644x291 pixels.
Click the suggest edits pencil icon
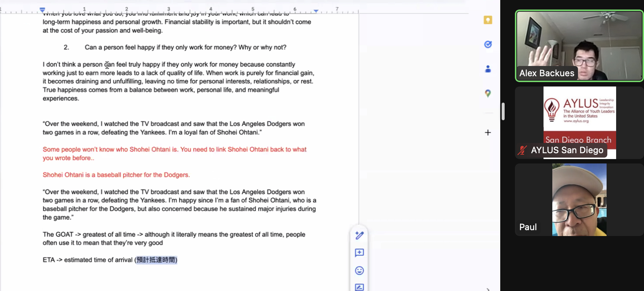(x=359, y=235)
